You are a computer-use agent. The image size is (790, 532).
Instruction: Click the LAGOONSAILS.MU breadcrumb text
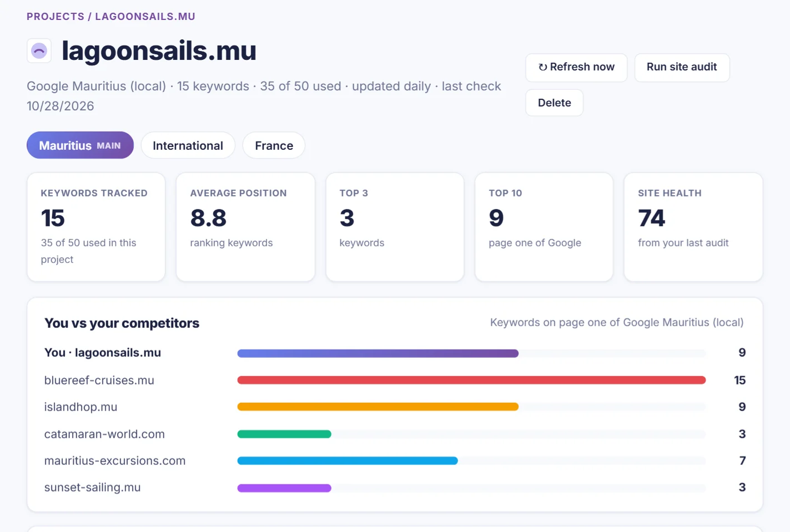145,17
